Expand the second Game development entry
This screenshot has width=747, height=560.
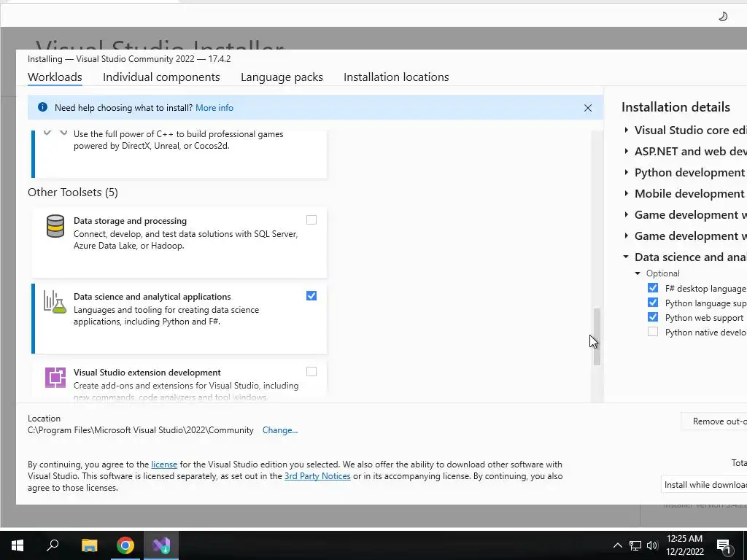[626, 236]
